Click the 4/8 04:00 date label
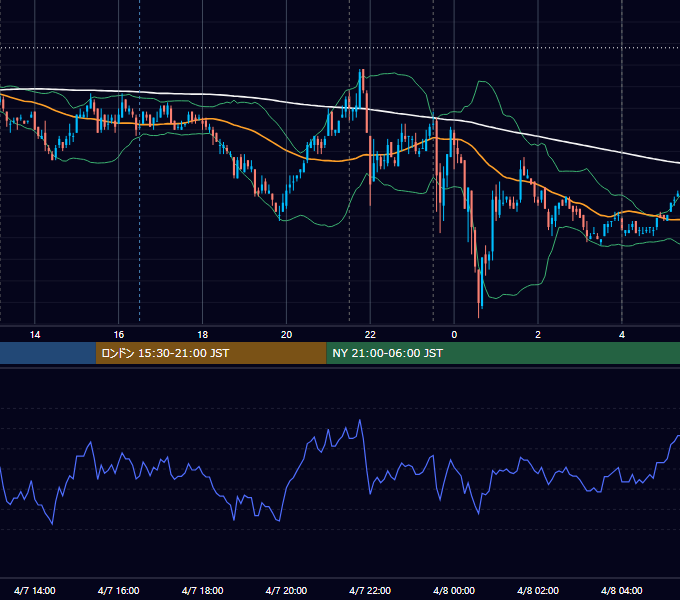Screen dimensions: 680x600 [622, 590]
